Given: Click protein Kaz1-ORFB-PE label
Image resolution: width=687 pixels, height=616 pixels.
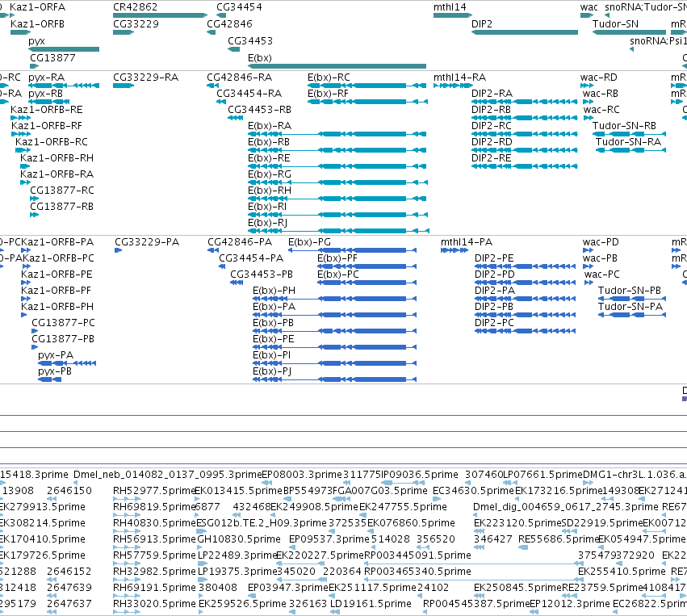Looking at the screenshot, I should (x=57, y=274).
